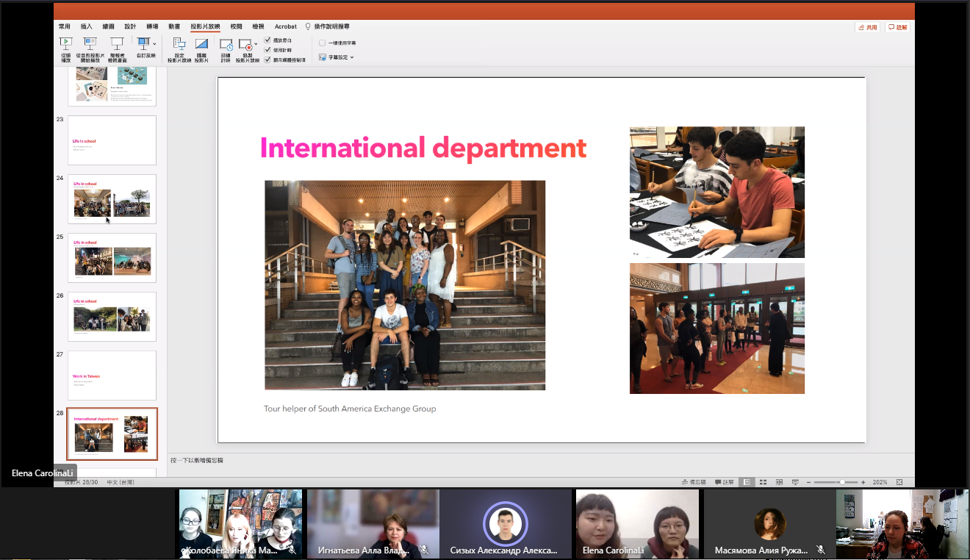Toggle the Use Timings (使用計時) checkbox
Screen dimensions: 970x560
pyautogui.click(x=267, y=49)
